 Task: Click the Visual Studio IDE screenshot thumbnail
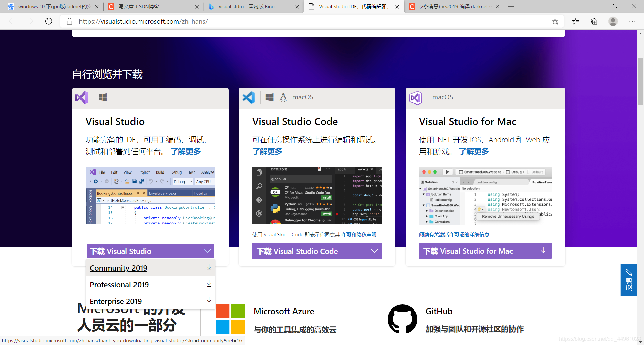coord(150,196)
